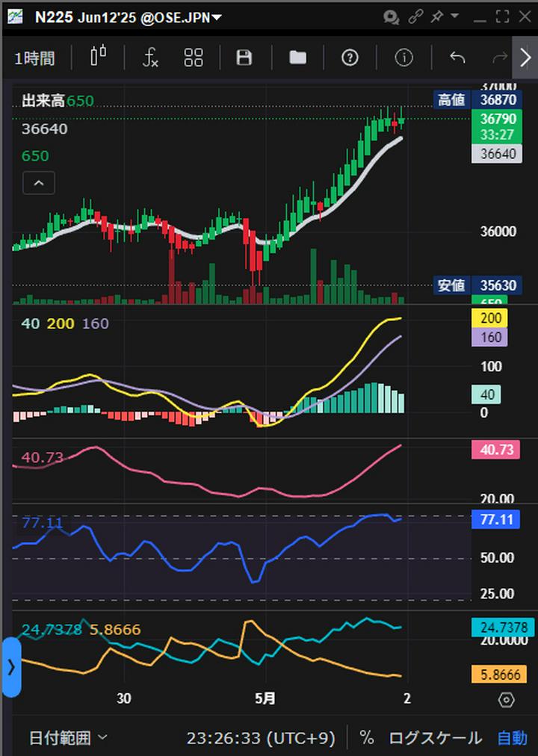Expand the left side panel blue handle
538x756 pixels.
pos(10,667)
